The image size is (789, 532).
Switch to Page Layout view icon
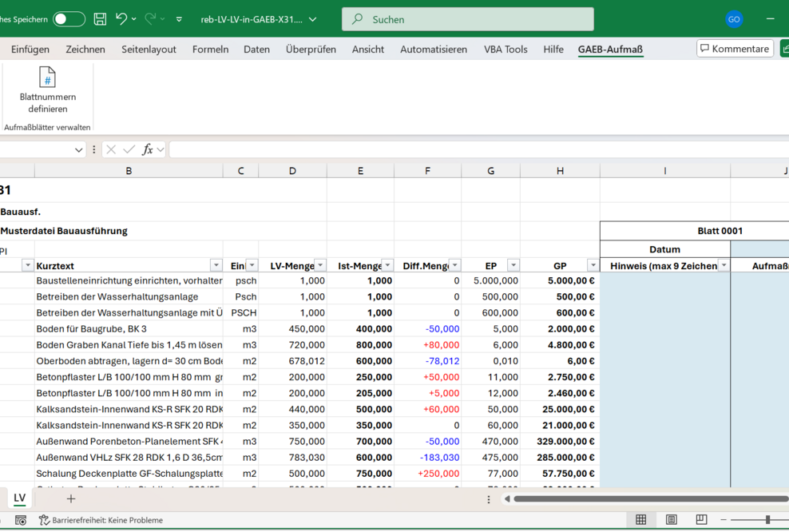[672, 520]
